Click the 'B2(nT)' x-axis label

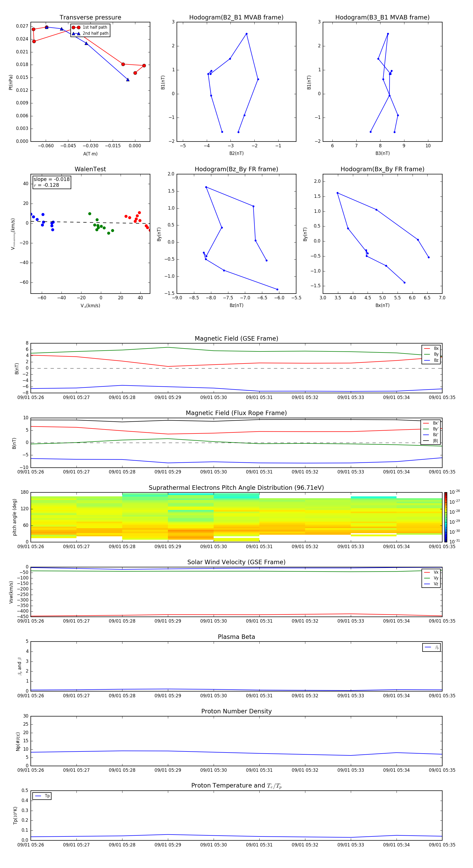click(236, 153)
